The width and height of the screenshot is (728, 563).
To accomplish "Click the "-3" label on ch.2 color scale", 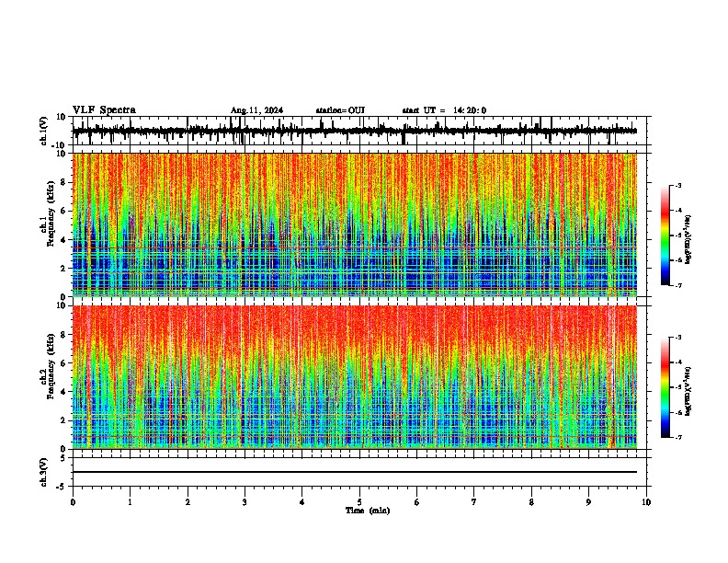I will pyautogui.click(x=677, y=338).
